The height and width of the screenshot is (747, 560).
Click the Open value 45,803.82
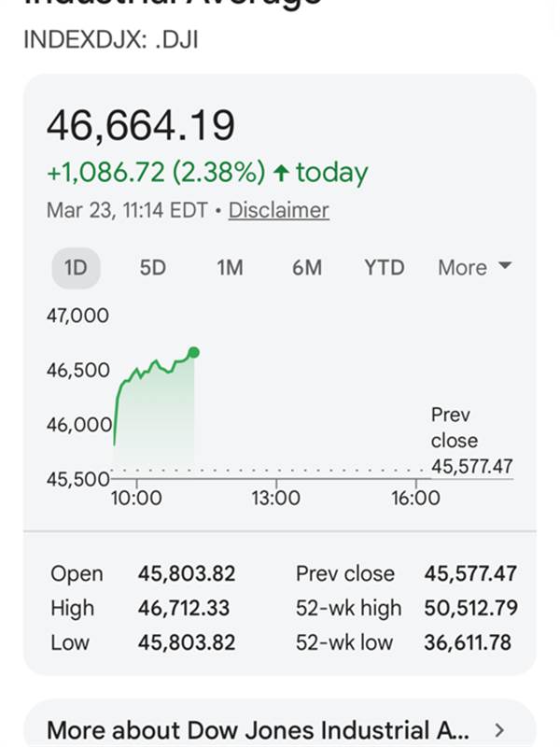187,573
